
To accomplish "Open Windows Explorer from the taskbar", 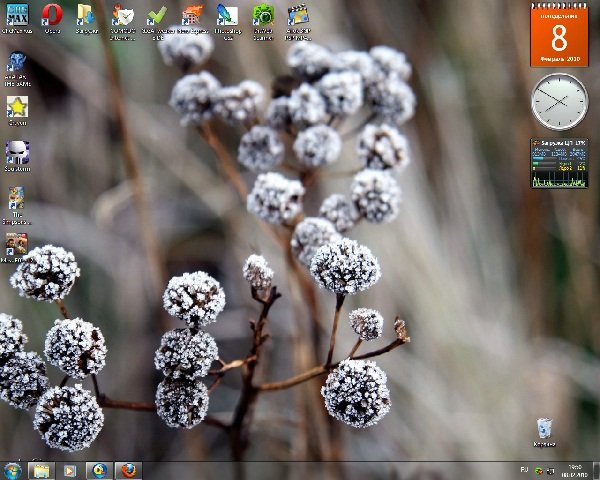I will 41,470.
